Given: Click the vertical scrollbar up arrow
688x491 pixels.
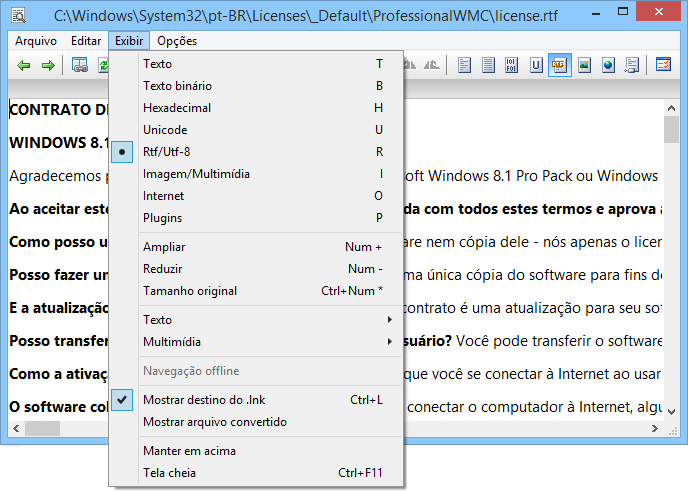Looking at the screenshot, I should tap(671, 108).
